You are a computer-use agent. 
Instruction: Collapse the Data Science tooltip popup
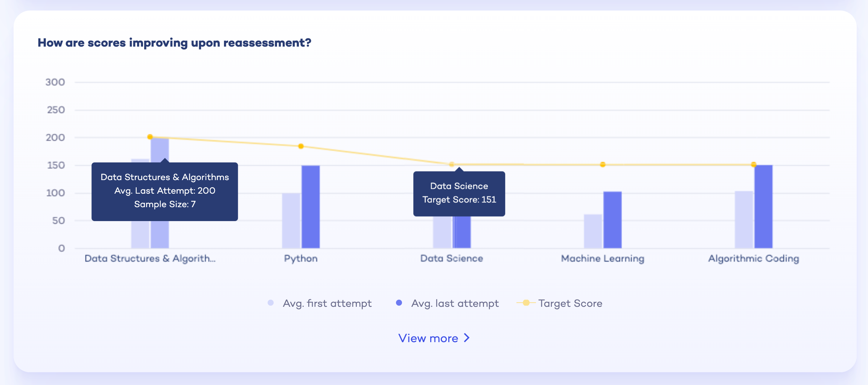point(459,193)
